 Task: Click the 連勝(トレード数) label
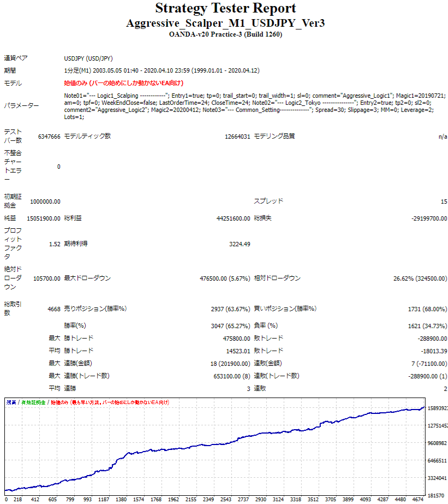tap(87, 376)
